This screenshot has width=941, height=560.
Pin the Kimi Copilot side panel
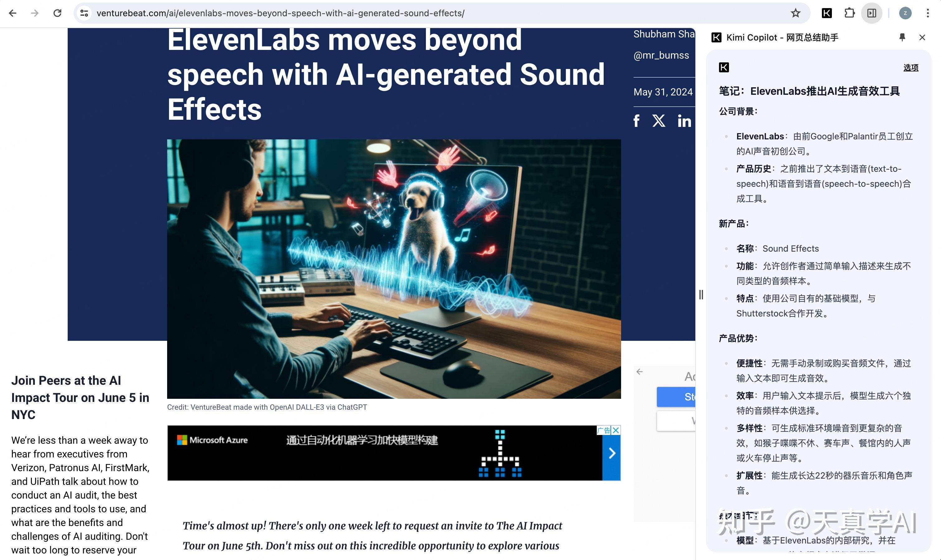pos(902,37)
